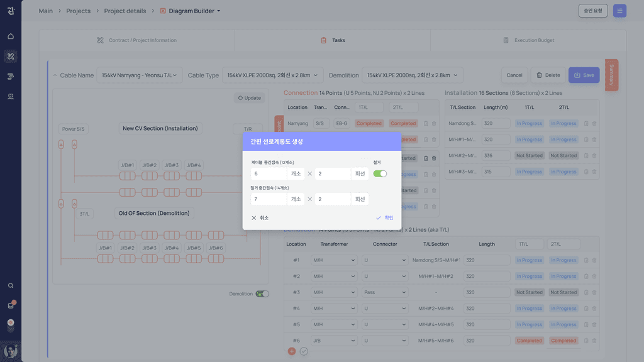This screenshot has width=644, height=362.
Task: Collapse the Cable Name section chevron
Action: pyautogui.click(x=55, y=75)
